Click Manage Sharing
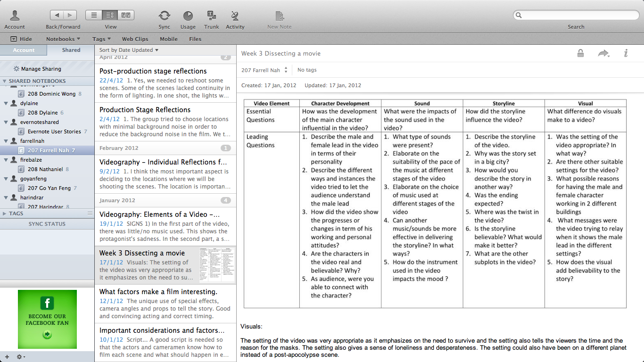 [37, 69]
